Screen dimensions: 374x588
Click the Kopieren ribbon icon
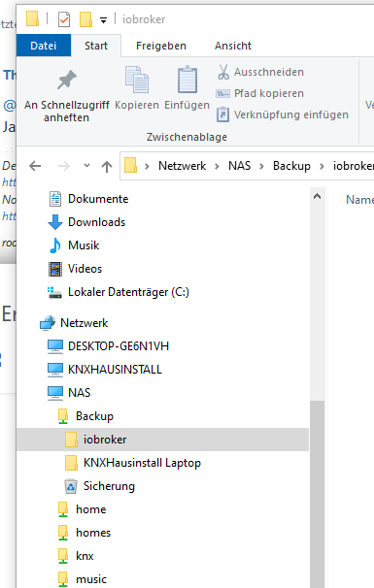pyautogui.click(x=137, y=80)
